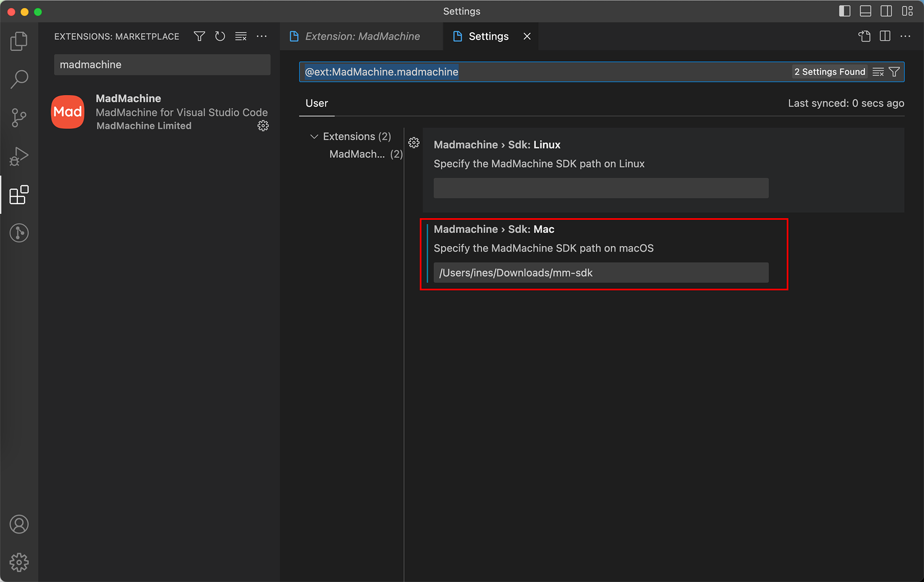Open the settings filter funnel
The image size is (924, 582).
[x=894, y=72]
